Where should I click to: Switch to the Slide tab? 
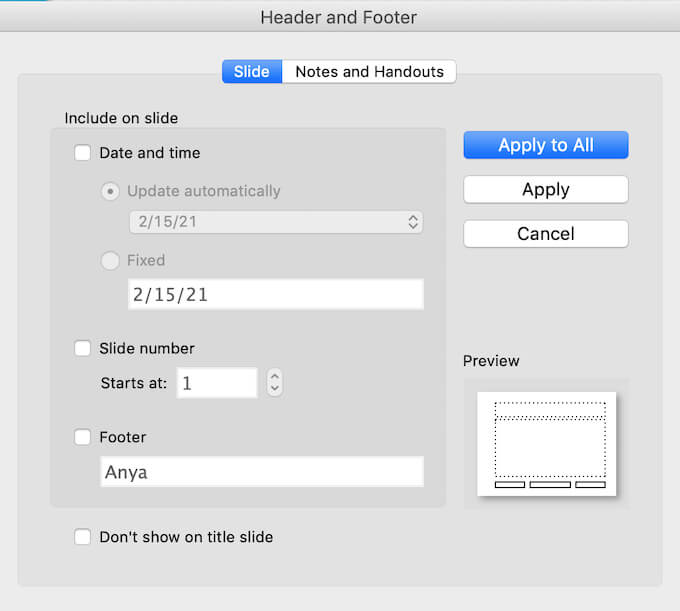click(252, 72)
